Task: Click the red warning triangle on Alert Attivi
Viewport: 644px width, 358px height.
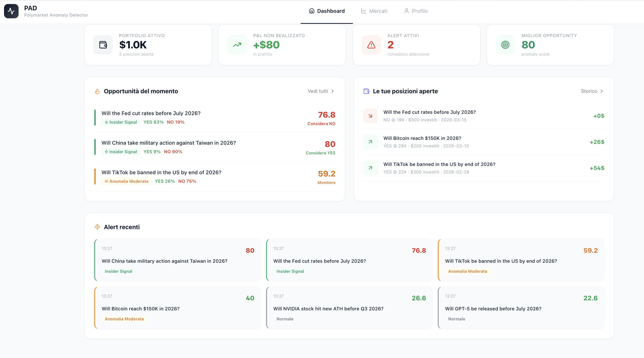Action: [x=371, y=45]
